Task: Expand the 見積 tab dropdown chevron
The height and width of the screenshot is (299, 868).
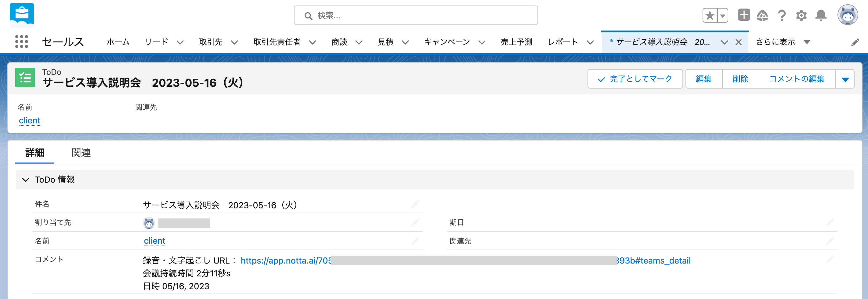Action: point(405,42)
